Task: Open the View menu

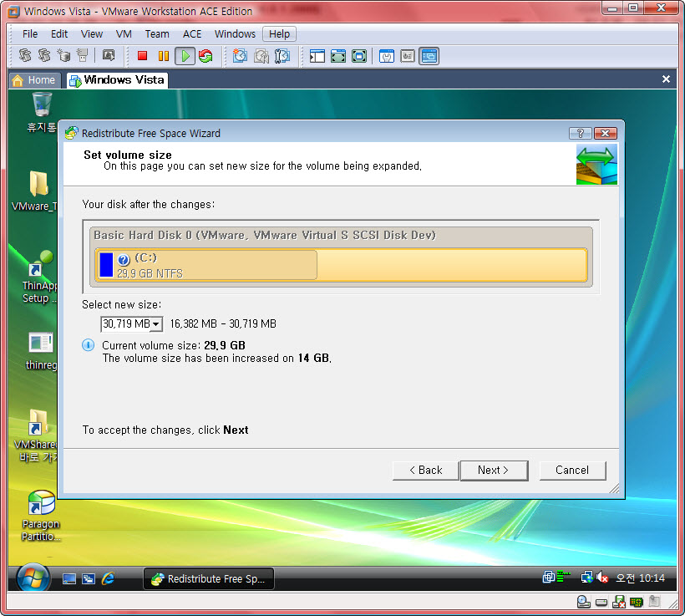Action: 91,34
